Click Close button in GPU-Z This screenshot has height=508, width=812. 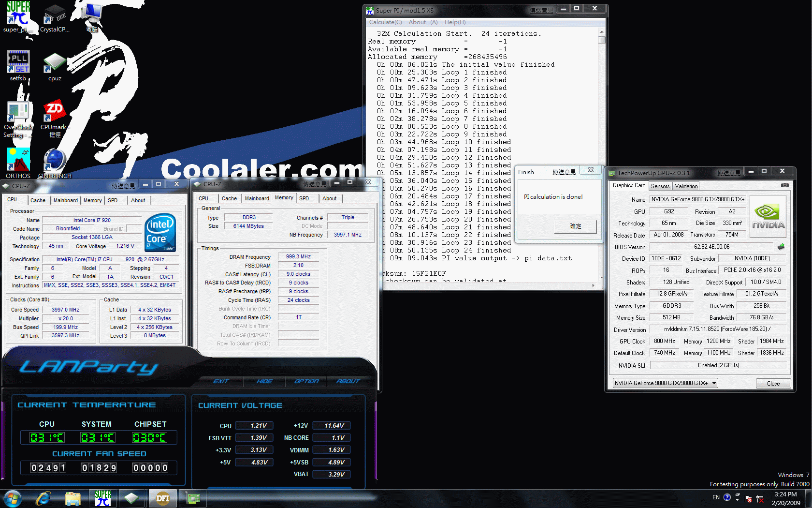[773, 384]
